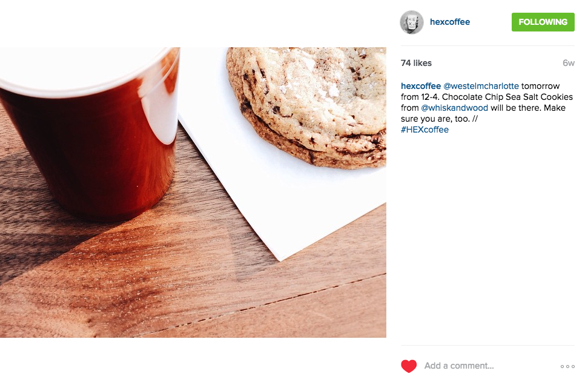Click the Chocolate Chip Sea Salt Cookies text
588x385 pixels.
507,97
